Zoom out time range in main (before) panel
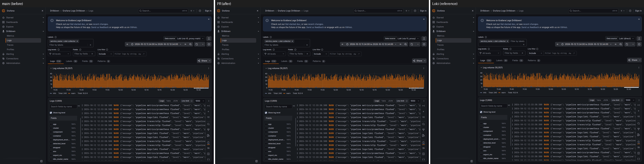 coord(190,44)
